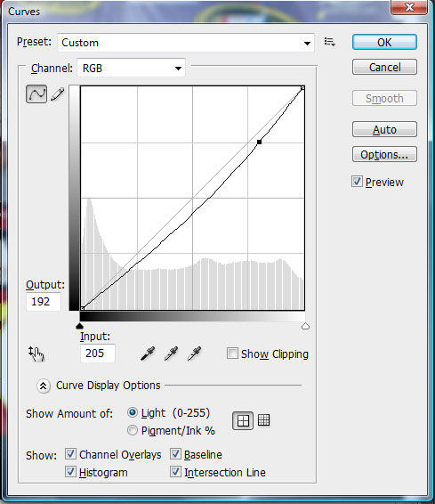Switch to detailed ten percent grid icon
The height and width of the screenshot is (504, 435).
264,419
